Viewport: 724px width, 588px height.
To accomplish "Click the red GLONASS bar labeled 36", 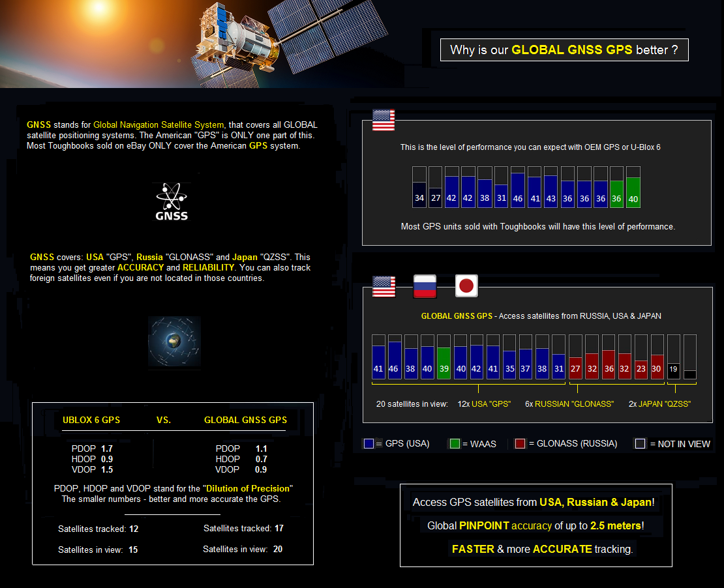I will pyautogui.click(x=609, y=357).
